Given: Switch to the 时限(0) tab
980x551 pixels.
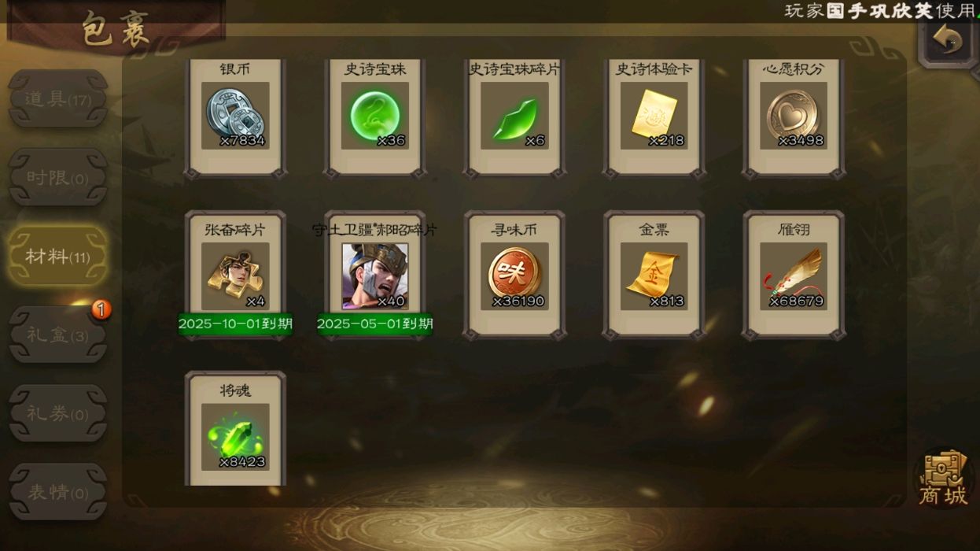Looking at the screenshot, I should pos(57,178).
